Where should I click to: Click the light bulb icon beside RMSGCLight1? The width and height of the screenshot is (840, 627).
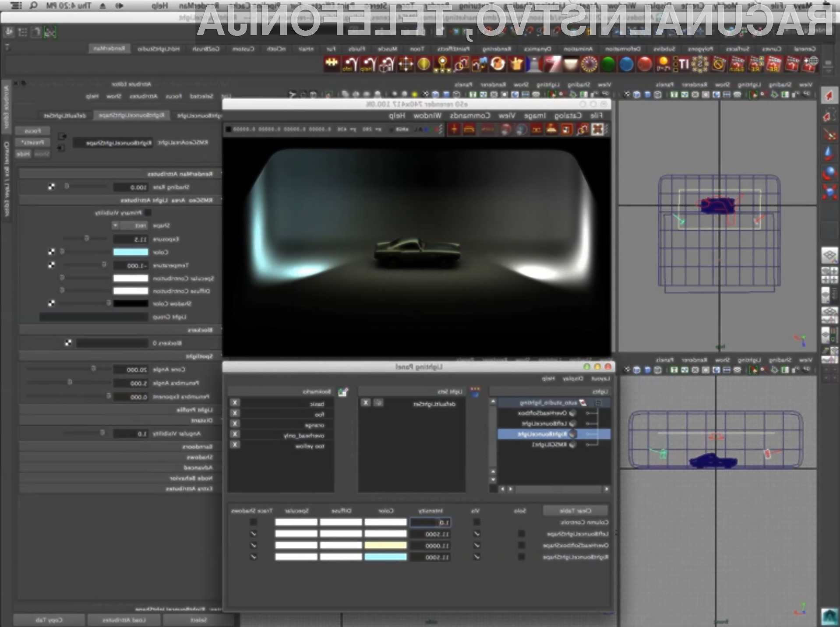tap(572, 444)
